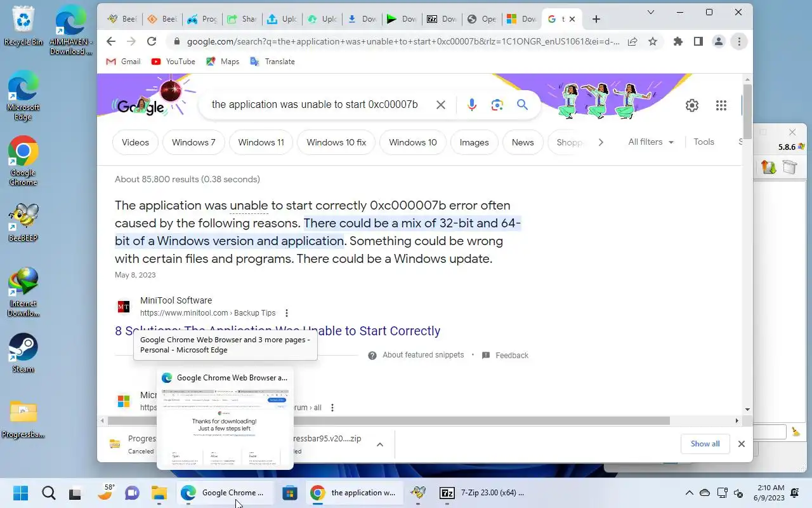Open the Chrome three-dot menu
Viewport: 812px width, 508px height.
[x=738, y=41]
